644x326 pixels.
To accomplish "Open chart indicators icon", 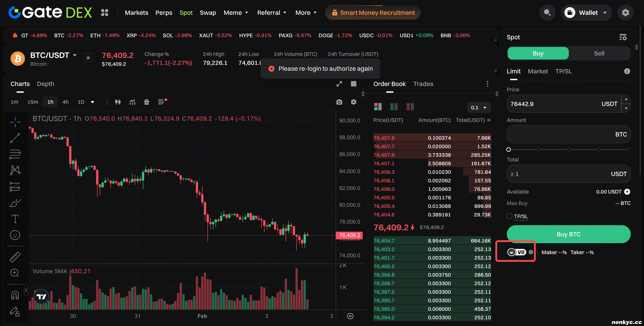I will [x=132, y=102].
